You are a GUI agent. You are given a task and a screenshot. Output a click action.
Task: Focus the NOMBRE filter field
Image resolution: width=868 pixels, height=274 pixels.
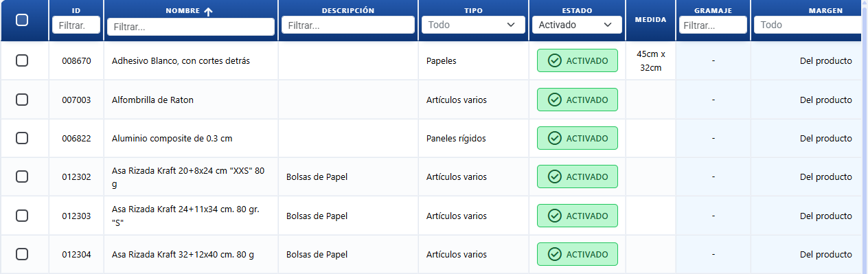[191, 27]
